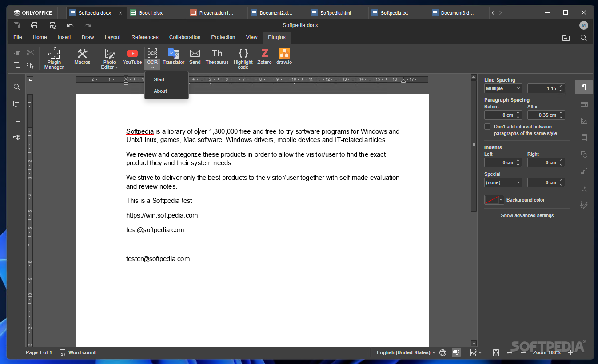Viewport: 598px width, 364px height.
Task: Switch to the Book1.xlsx tab
Action: (x=156, y=13)
